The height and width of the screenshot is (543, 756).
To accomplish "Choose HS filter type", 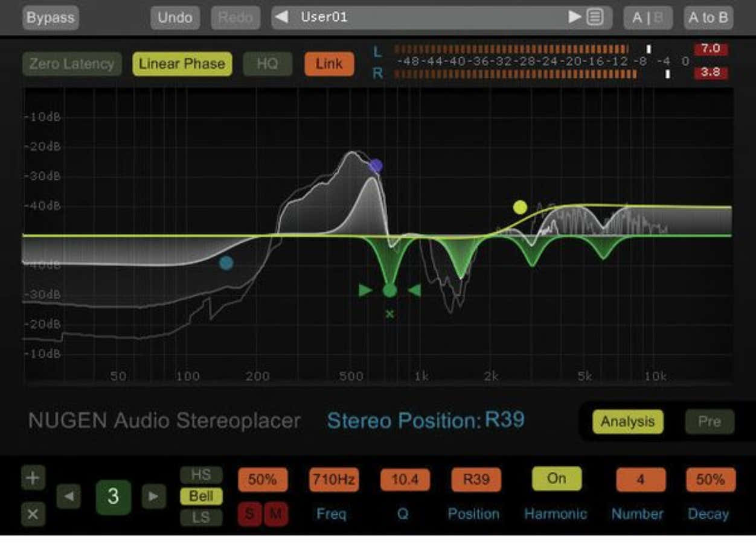I will [x=201, y=475].
